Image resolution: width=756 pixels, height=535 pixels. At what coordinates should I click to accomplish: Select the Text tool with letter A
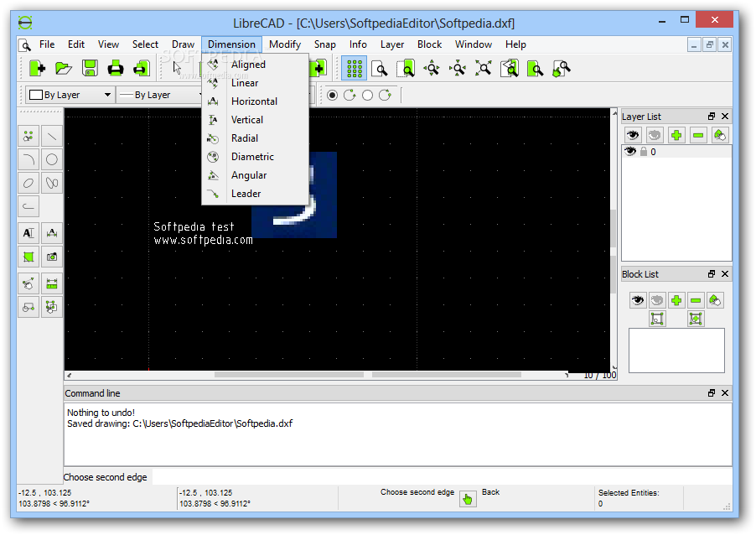pyautogui.click(x=28, y=233)
